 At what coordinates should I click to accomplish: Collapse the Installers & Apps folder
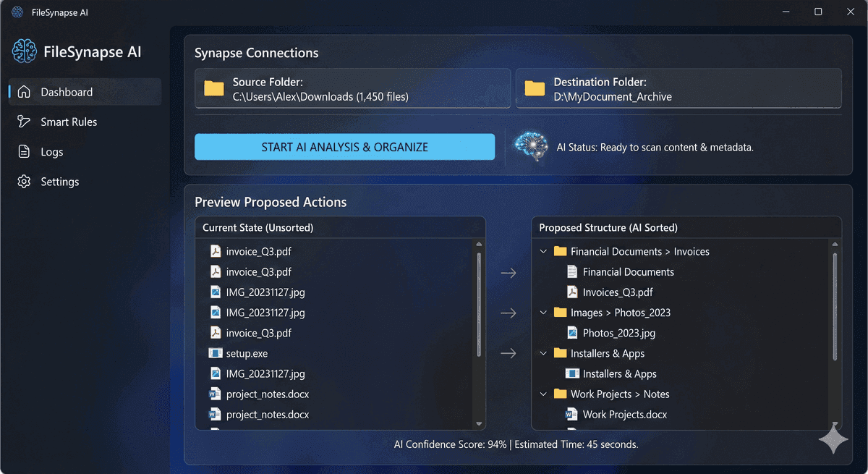point(543,353)
